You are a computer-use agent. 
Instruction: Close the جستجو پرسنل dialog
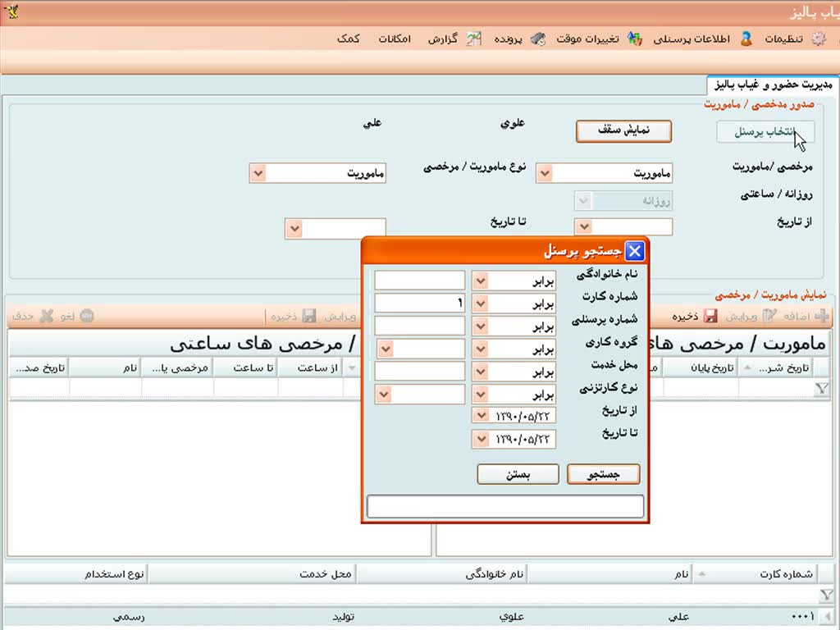(634, 251)
